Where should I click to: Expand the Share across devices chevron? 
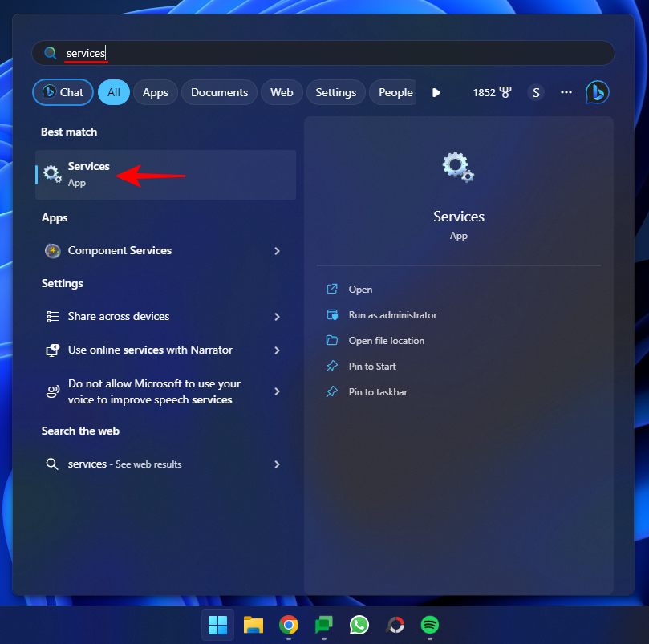point(277,317)
